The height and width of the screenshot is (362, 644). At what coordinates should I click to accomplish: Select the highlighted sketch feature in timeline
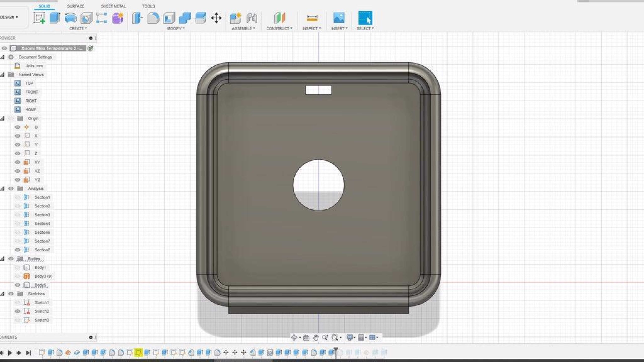pos(138,352)
